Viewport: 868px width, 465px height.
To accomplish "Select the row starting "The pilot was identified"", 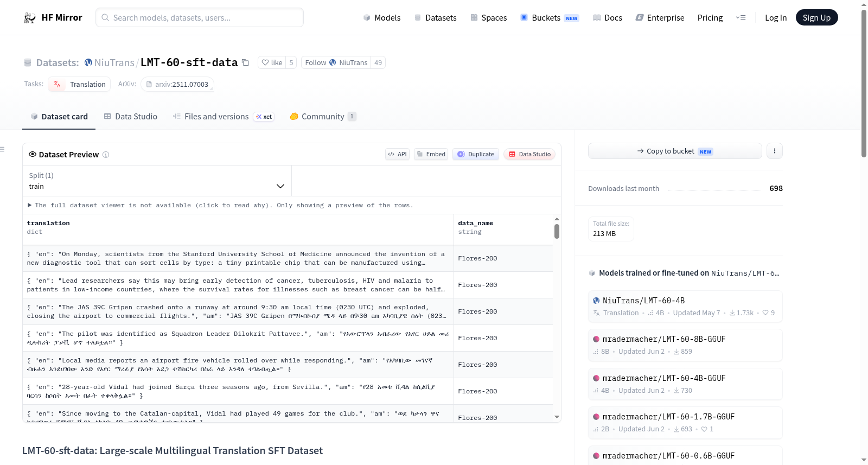I will click(288, 338).
